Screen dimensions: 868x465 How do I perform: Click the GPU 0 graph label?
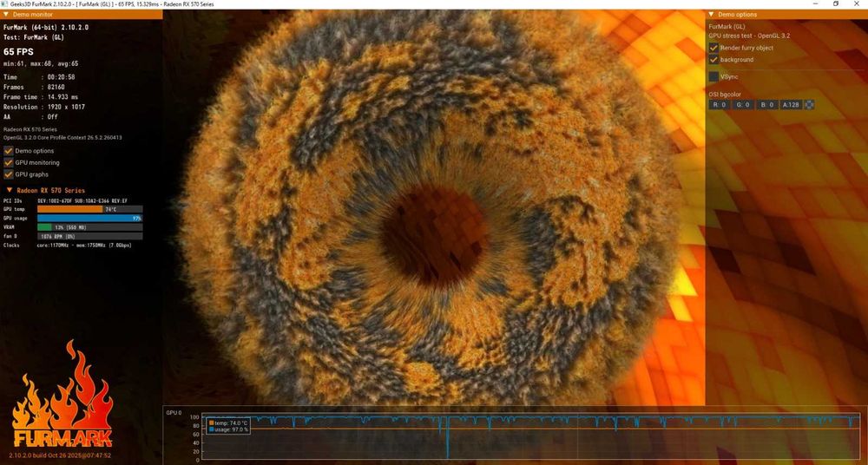[174, 412]
